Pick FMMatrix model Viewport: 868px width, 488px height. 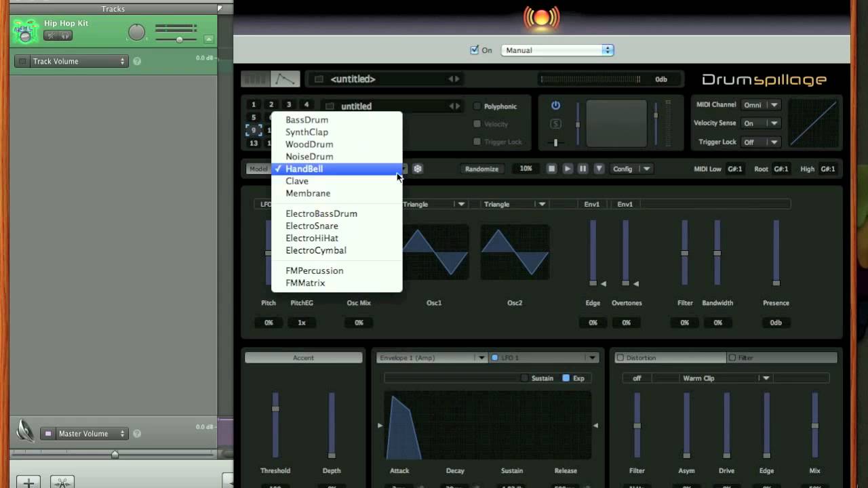pos(337,283)
